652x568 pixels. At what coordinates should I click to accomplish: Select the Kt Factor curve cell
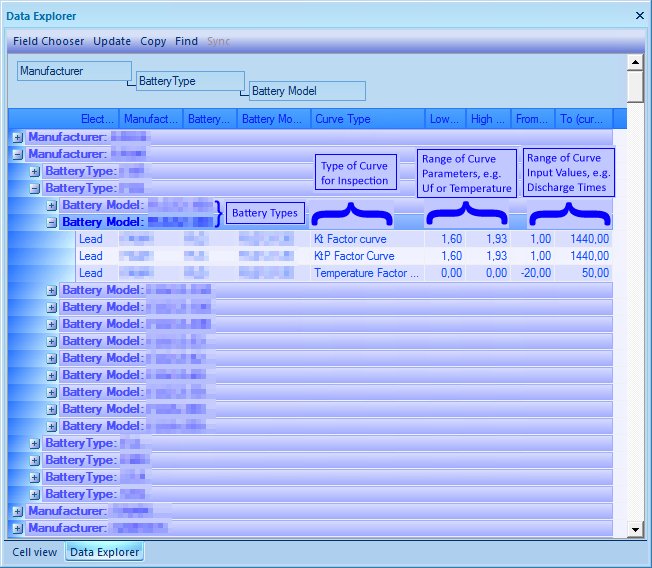coord(367,239)
